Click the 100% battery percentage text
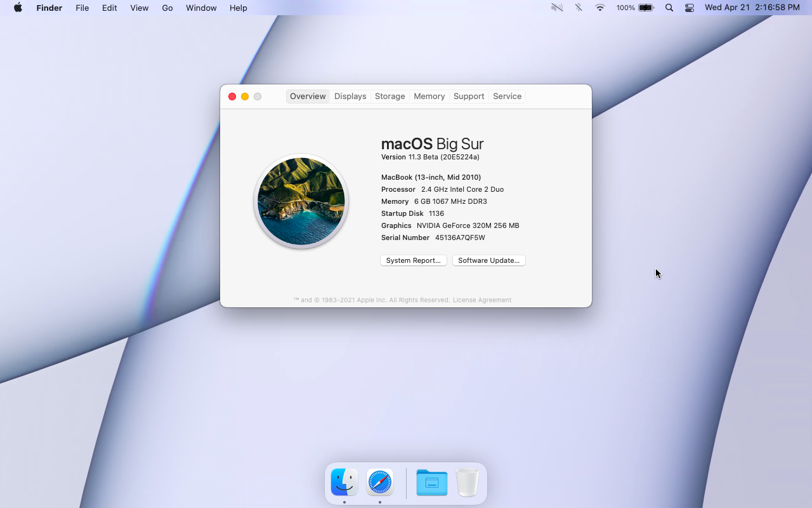 (x=625, y=8)
